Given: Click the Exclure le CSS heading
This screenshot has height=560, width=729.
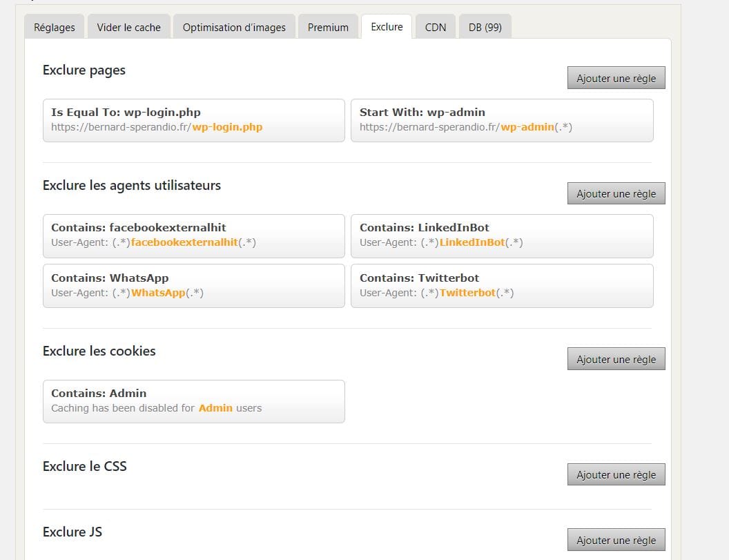Looking at the screenshot, I should (85, 466).
